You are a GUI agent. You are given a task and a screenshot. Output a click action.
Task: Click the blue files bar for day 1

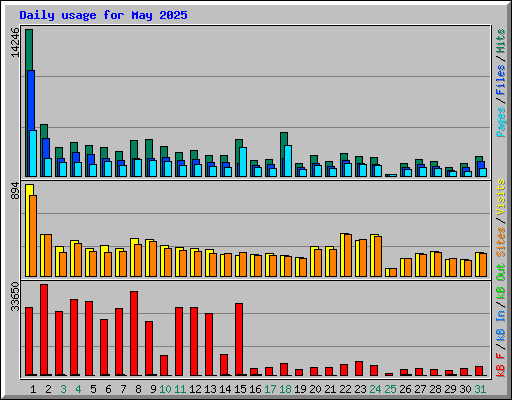coord(31,100)
